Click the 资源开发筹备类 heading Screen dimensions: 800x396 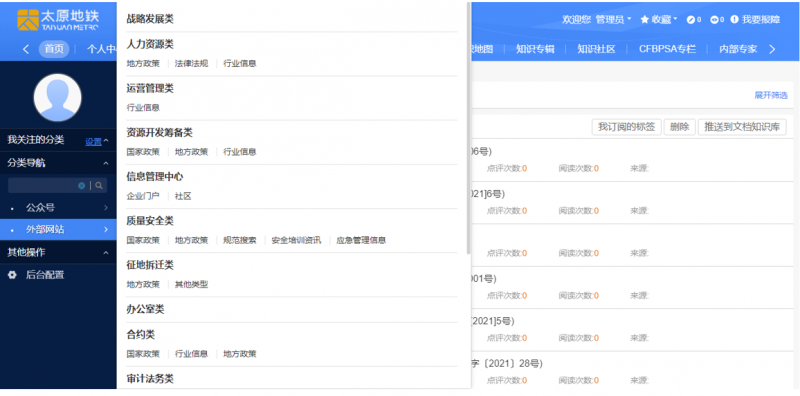[x=160, y=133]
